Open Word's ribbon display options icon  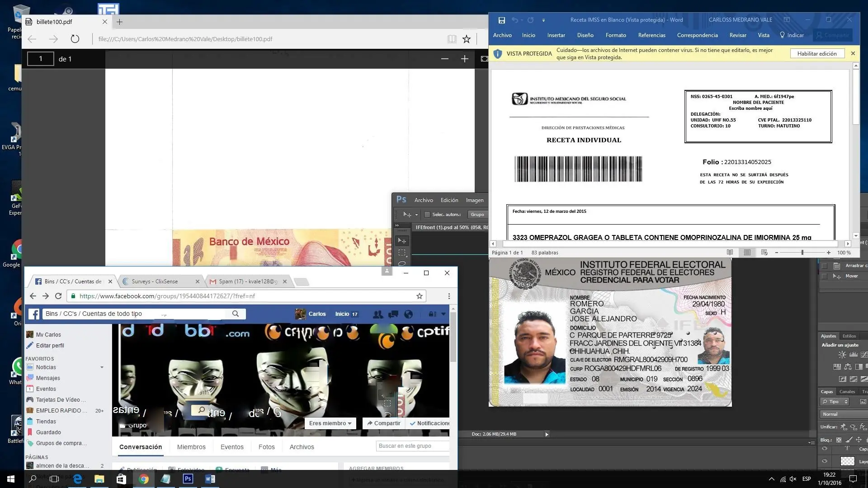pyautogui.click(x=787, y=20)
